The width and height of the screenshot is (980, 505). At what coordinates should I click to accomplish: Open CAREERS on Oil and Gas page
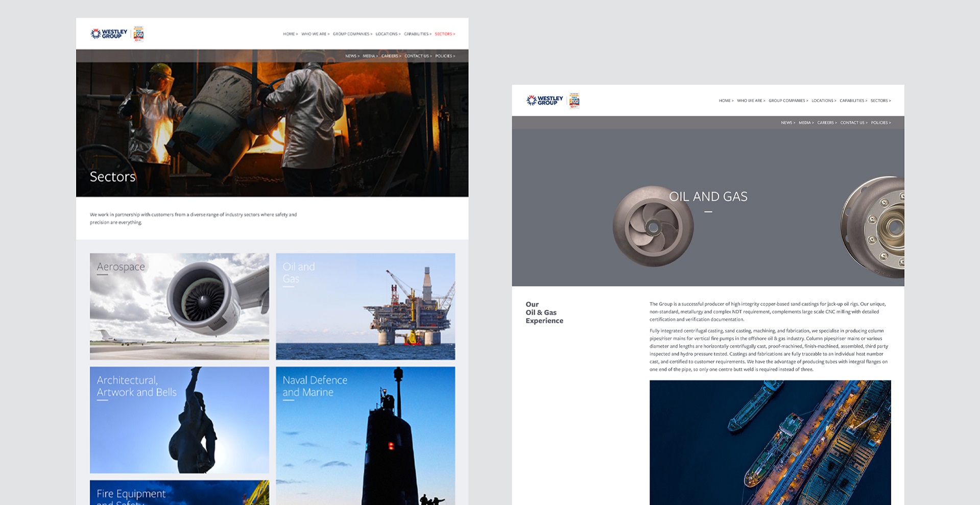827,123
